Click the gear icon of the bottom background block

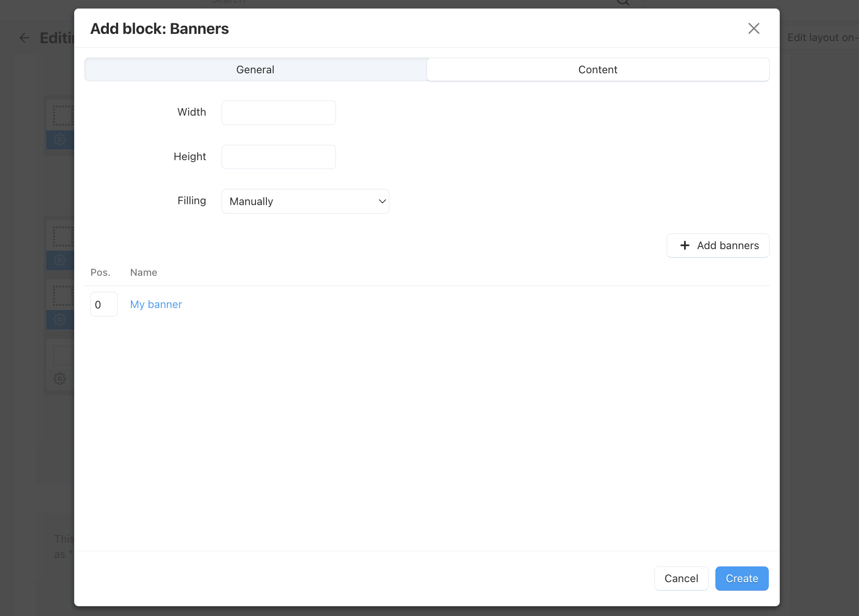point(60,378)
